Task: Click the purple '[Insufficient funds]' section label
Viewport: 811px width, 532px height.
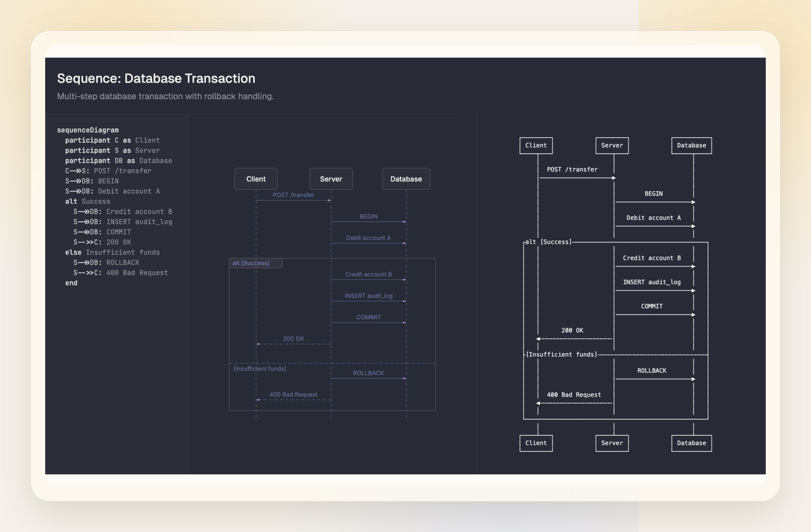Action: tap(260, 369)
